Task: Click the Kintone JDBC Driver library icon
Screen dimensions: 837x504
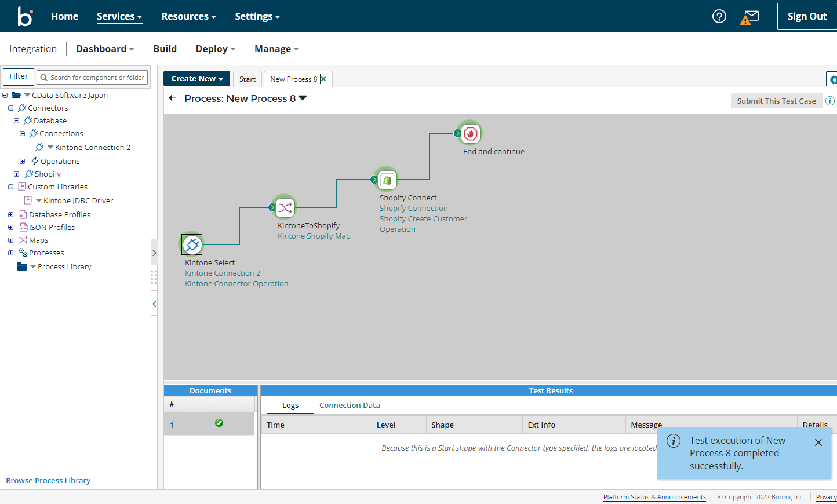Action: click(28, 200)
